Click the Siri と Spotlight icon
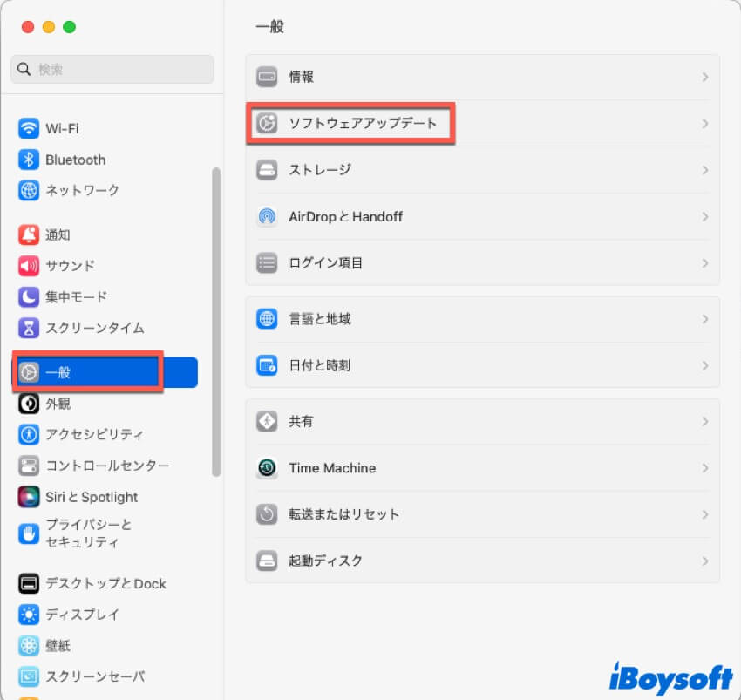The width and height of the screenshot is (741, 700). tap(30, 497)
